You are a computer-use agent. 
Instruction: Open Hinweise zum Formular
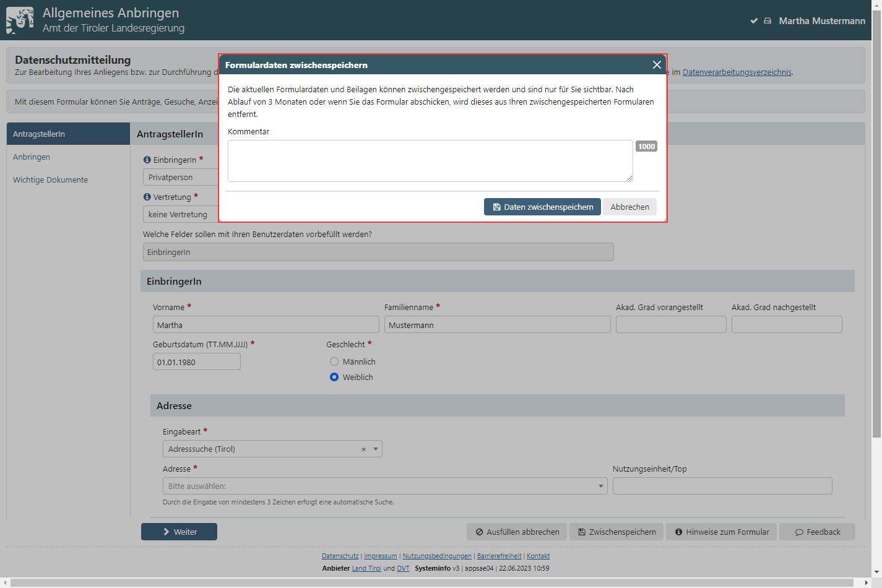coord(721,532)
